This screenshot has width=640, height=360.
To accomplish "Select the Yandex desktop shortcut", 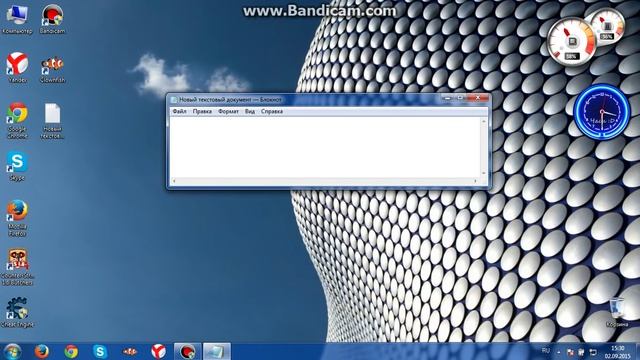I will pos(17,68).
